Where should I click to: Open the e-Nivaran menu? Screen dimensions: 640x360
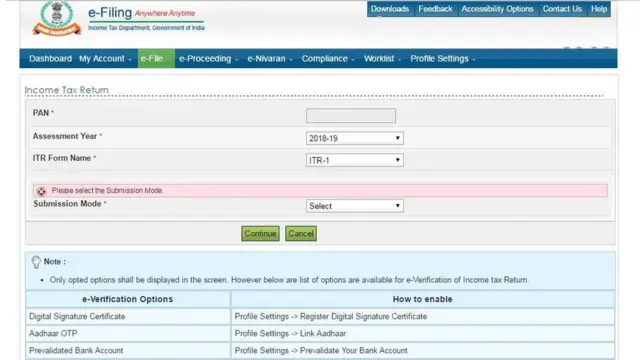click(x=270, y=59)
